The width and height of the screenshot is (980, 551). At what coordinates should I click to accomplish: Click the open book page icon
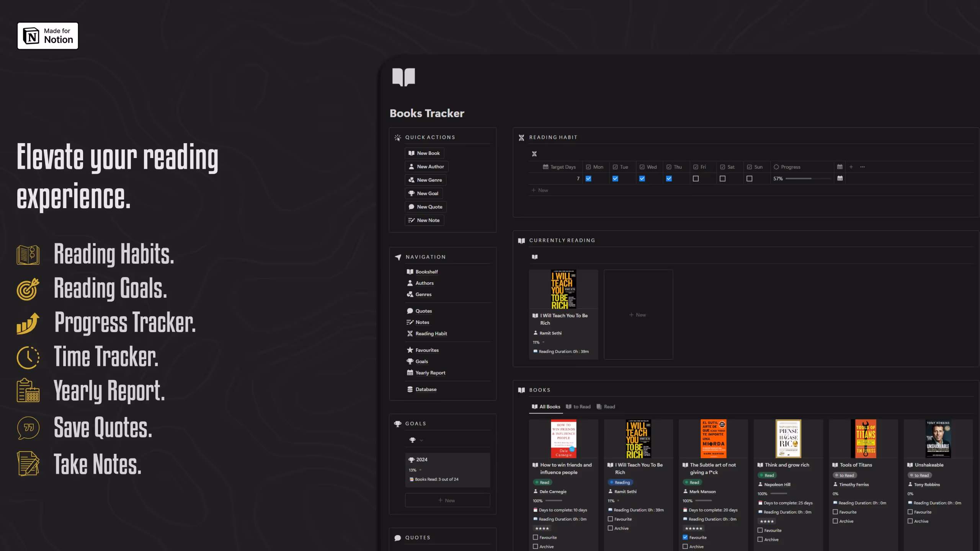coord(403,77)
